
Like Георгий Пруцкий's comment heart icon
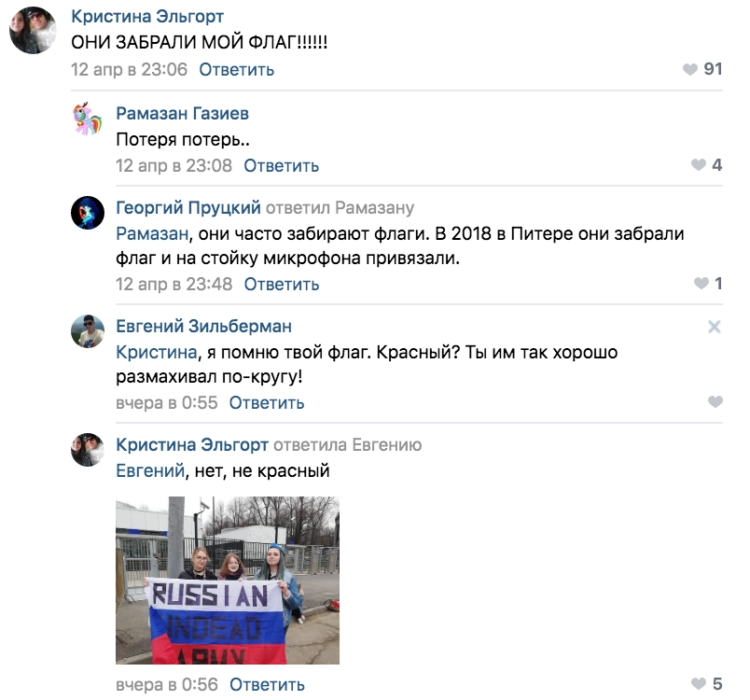pyautogui.click(x=701, y=284)
